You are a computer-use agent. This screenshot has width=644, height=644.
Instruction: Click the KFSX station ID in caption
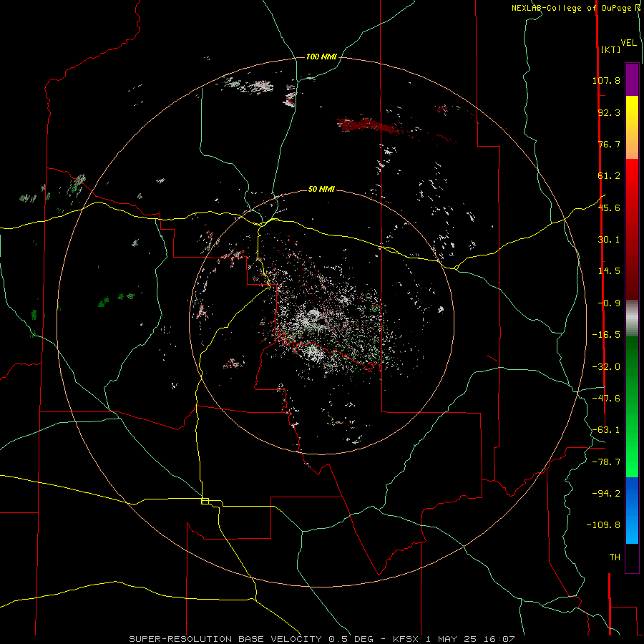pos(406,639)
